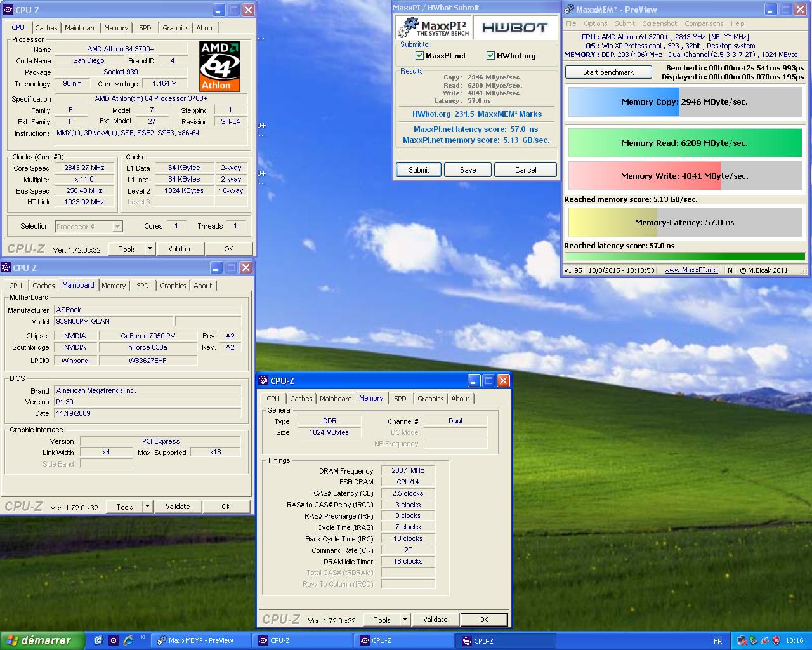Click the network computers tray icon
This screenshot has width=812, height=650.
[x=742, y=640]
